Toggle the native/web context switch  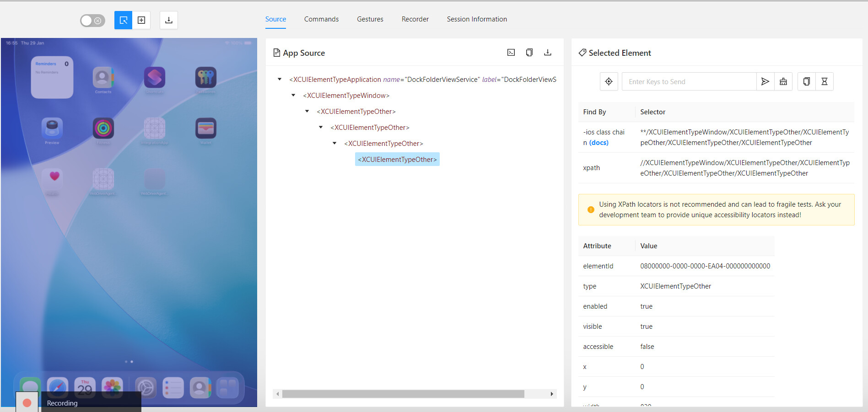click(92, 21)
